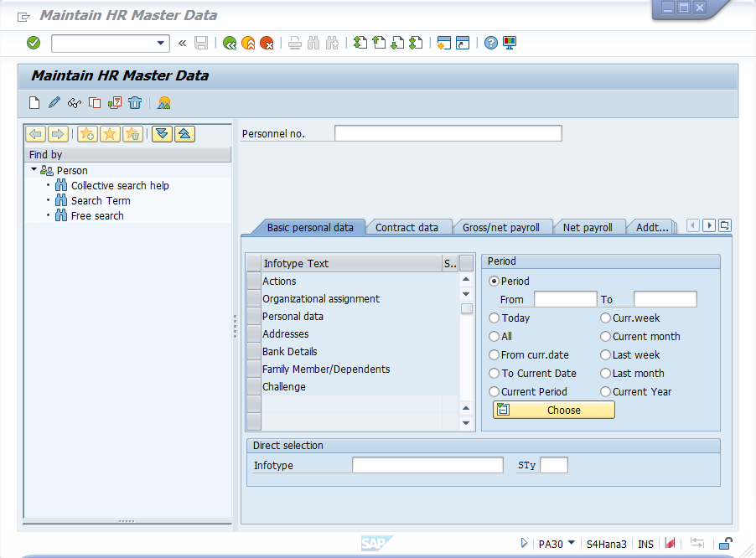This screenshot has height=558, width=756.
Task: Enable the From curr.date period option
Action: coord(494,354)
